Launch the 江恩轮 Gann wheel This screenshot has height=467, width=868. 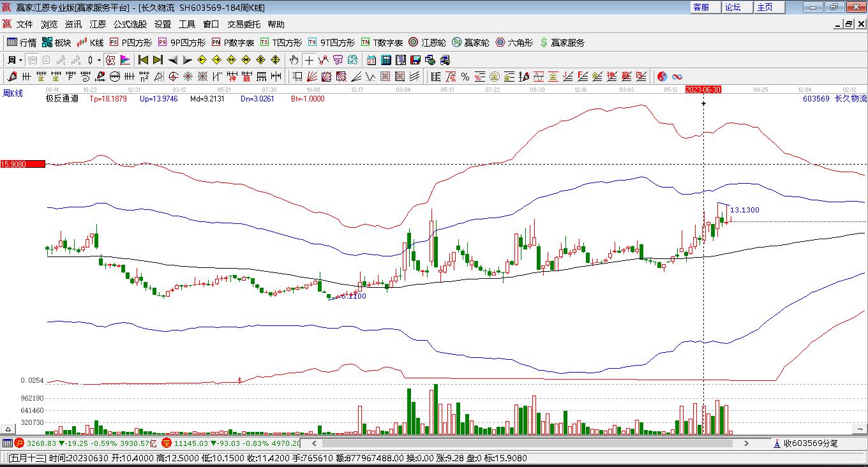427,43
